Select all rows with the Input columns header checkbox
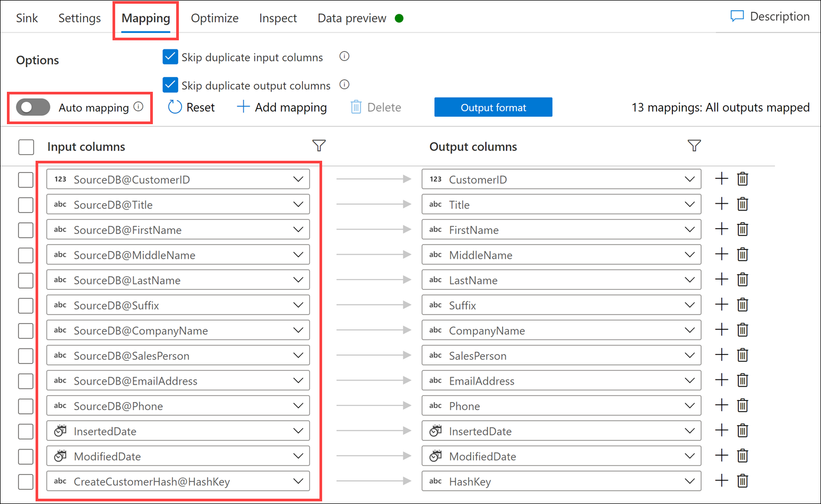This screenshot has width=821, height=504. coord(25,147)
